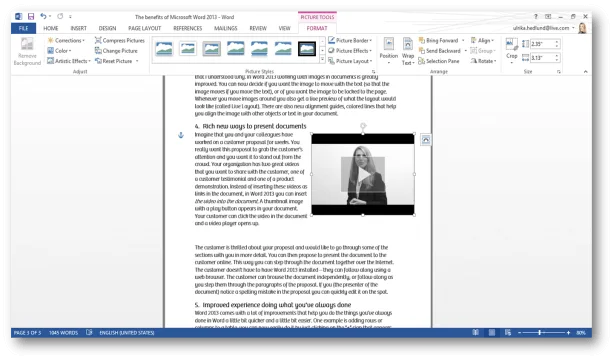Screen dimensions: 614x361
Task: Click the shape width input field
Action: (543, 58)
